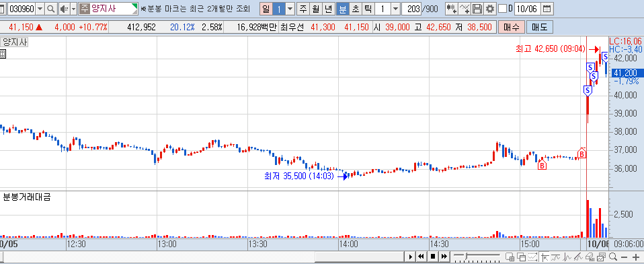The width and height of the screenshot is (644, 264).
Task: Select the 일 (daily) chart period
Action: (x=266, y=8)
